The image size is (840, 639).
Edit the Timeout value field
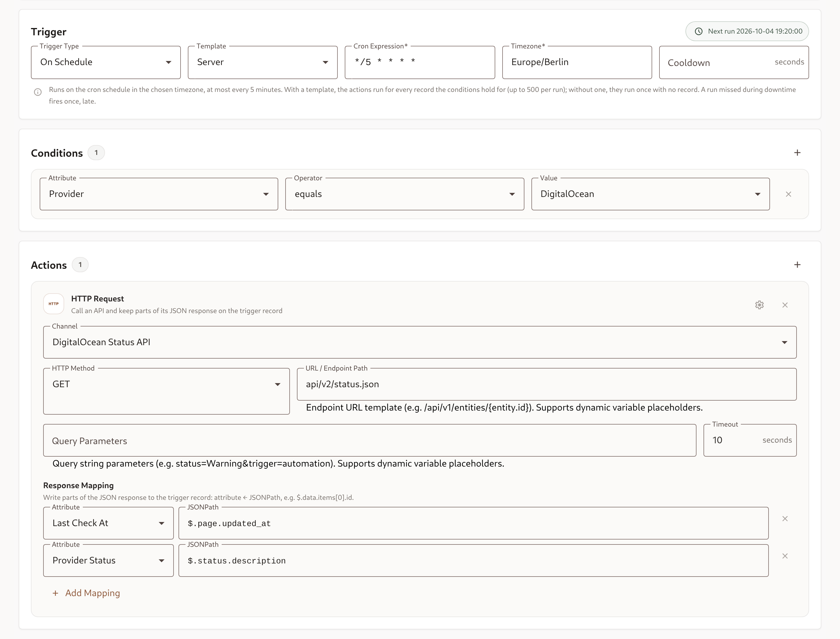[x=750, y=441]
